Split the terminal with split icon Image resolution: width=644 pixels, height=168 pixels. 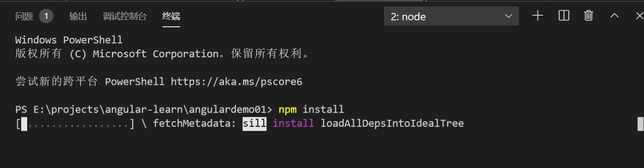click(x=564, y=16)
